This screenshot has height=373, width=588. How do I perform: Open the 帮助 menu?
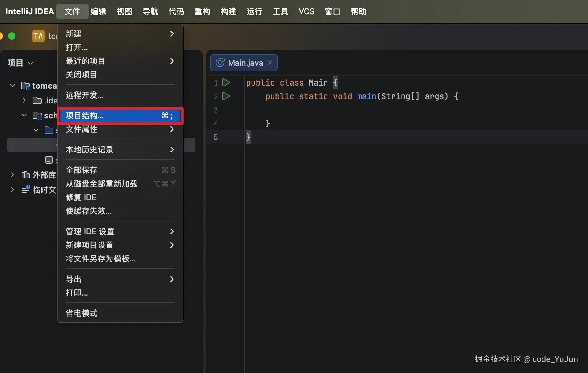[x=358, y=11]
